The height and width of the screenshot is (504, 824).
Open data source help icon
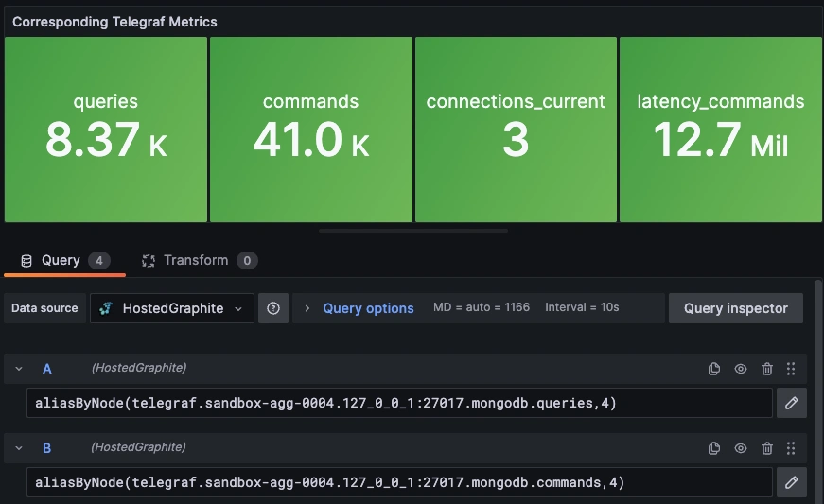click(x=273, y=308)
